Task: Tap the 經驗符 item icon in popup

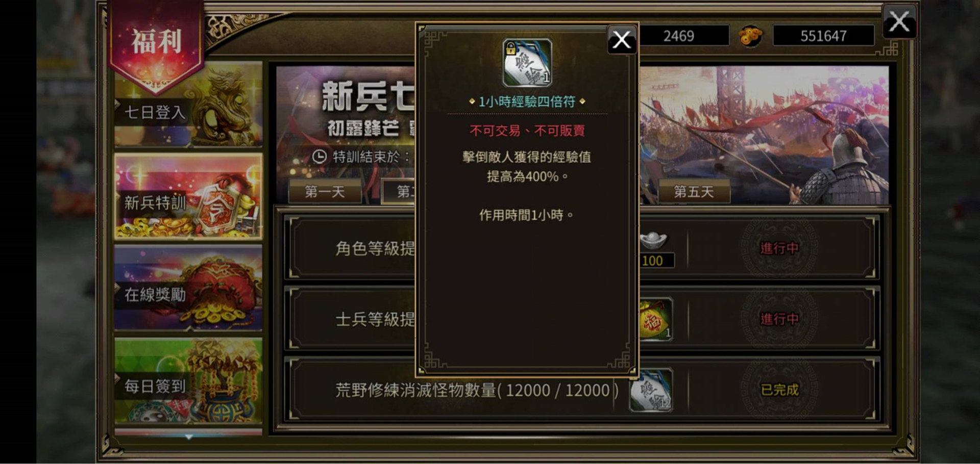Action: (527, 63)
